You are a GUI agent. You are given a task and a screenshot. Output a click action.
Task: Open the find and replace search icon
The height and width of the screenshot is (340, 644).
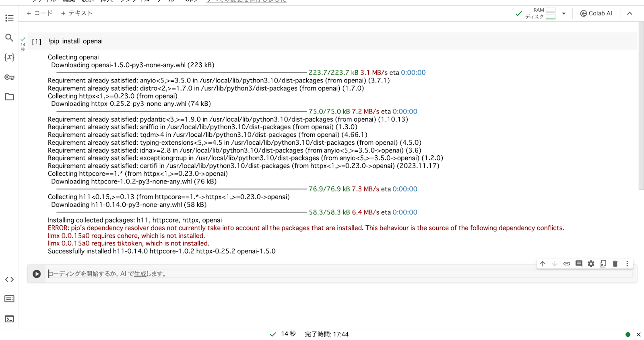pos(9,38)
